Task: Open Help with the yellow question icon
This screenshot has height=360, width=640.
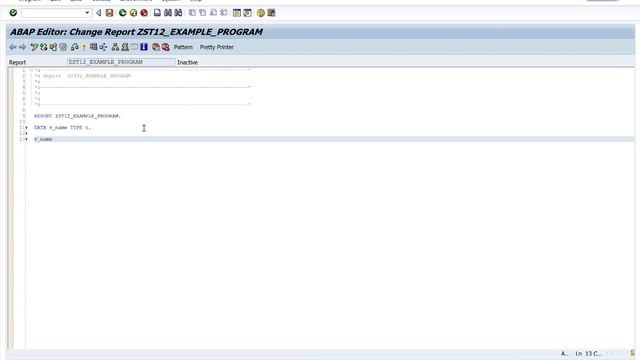Action: pos(261,13)
